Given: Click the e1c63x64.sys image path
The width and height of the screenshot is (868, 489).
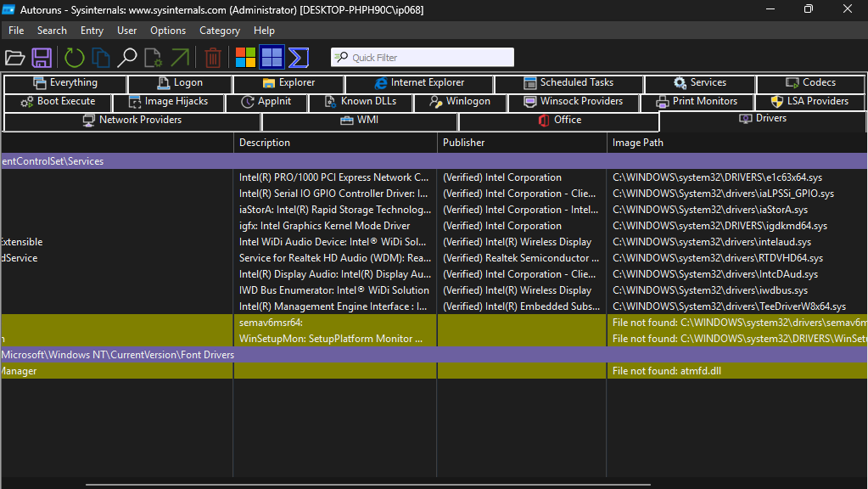Looking at the screenshot, I should (x=717, y=177).
